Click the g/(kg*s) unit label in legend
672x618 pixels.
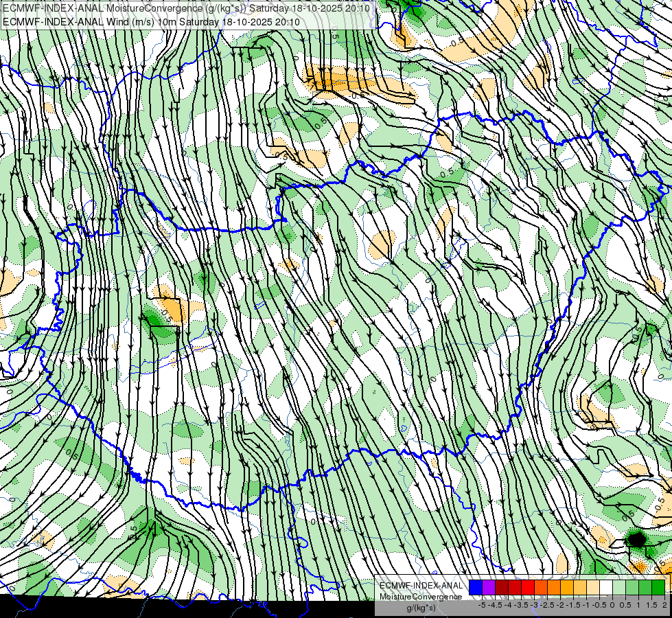[421, 608]
